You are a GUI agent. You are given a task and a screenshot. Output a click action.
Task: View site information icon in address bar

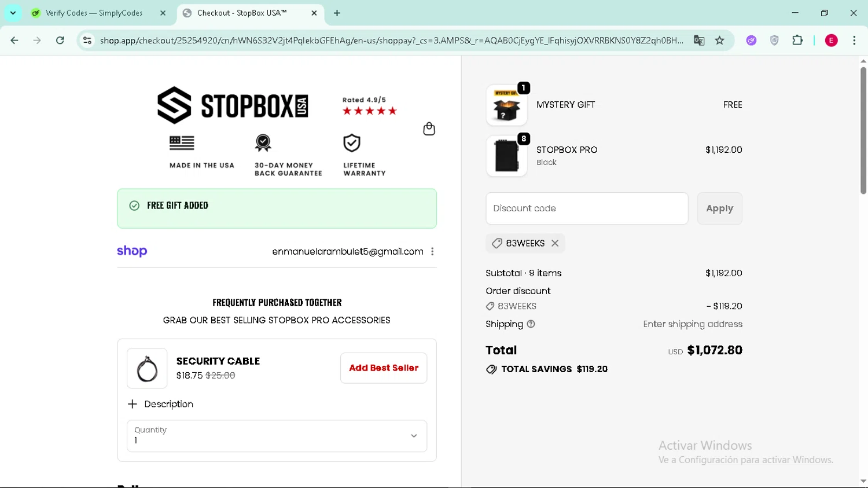point(87,41)
